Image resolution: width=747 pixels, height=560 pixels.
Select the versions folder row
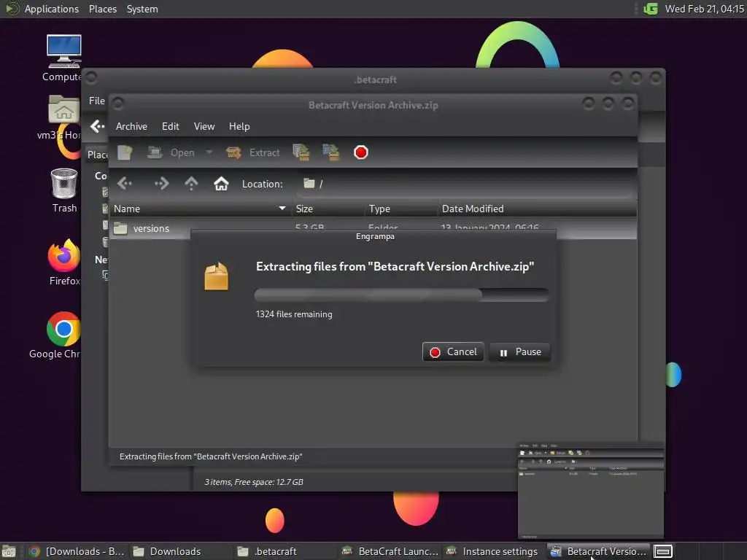coord(150,228)
